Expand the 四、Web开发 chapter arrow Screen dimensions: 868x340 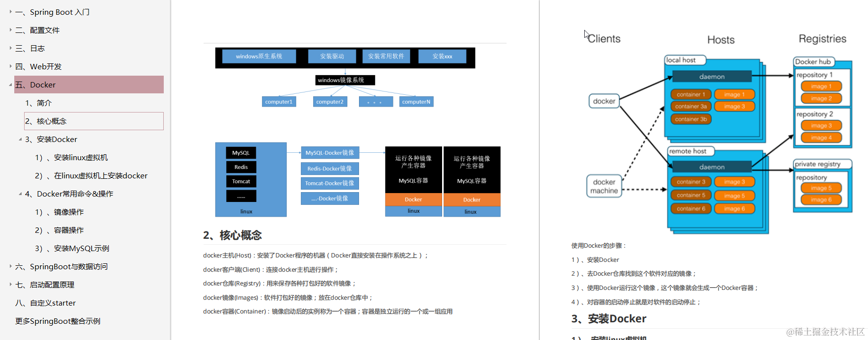point(10,66)
